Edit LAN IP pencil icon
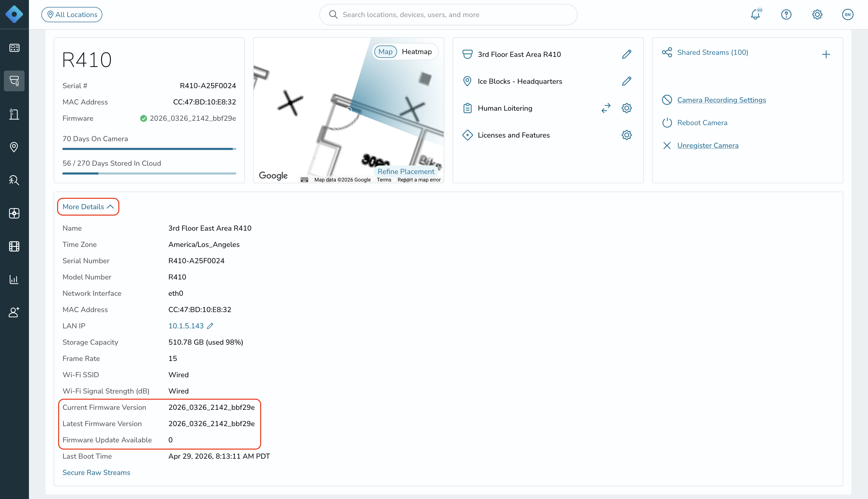868x499 pixels. 210,326
